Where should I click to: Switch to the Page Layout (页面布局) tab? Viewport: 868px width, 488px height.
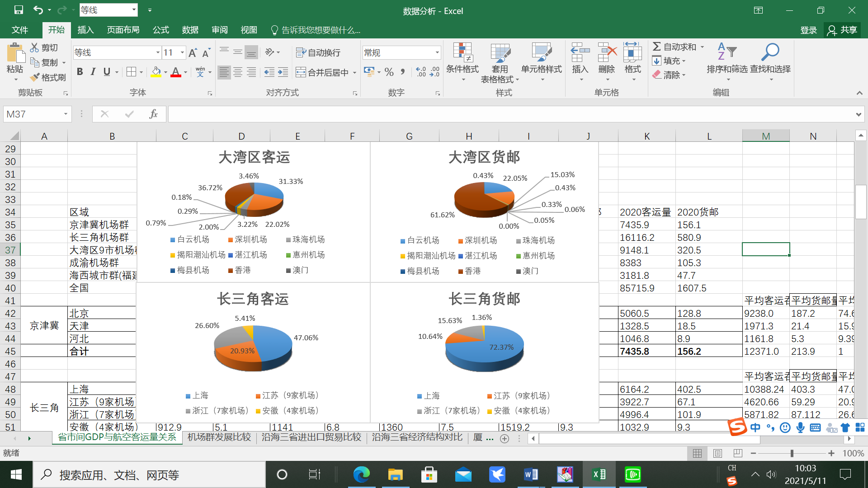(123, 30)
